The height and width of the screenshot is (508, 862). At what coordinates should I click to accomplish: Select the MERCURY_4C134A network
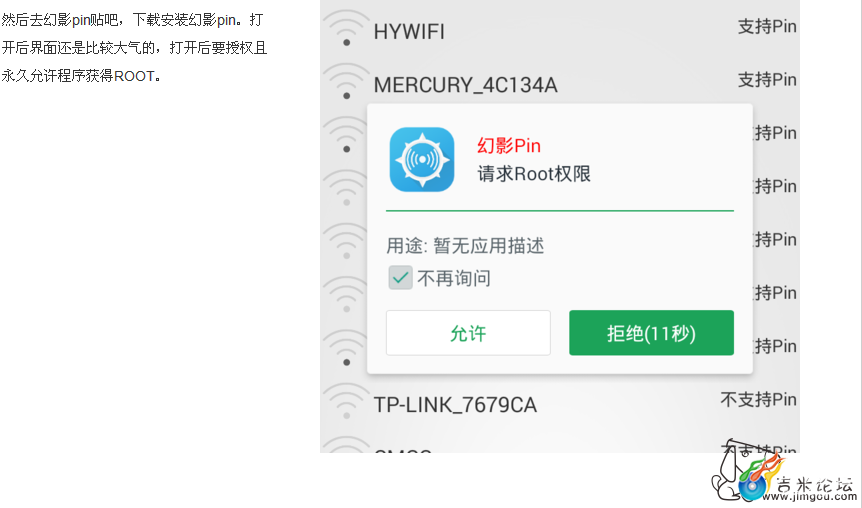[x=560, y=82]
